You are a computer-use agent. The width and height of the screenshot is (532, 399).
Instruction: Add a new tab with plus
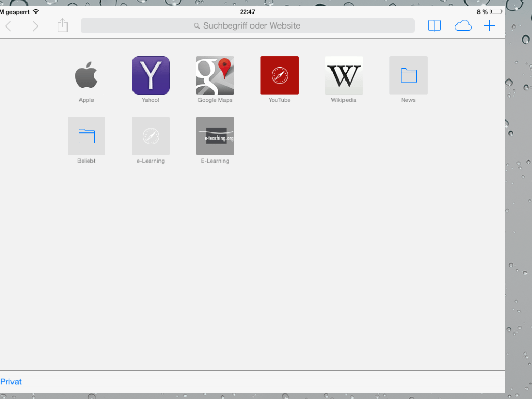tap(489, 25)
